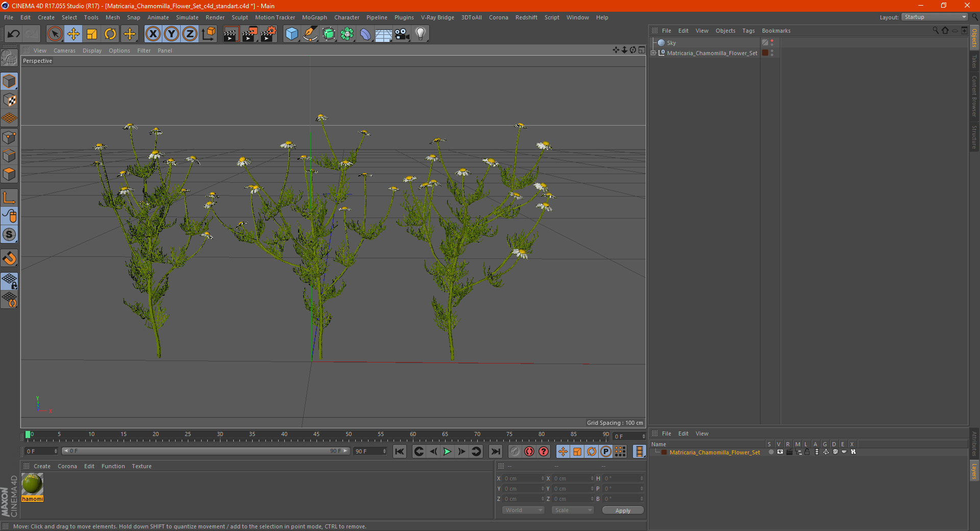
Task: Toggle Z axis lock
Action: (x=190, y=34)
